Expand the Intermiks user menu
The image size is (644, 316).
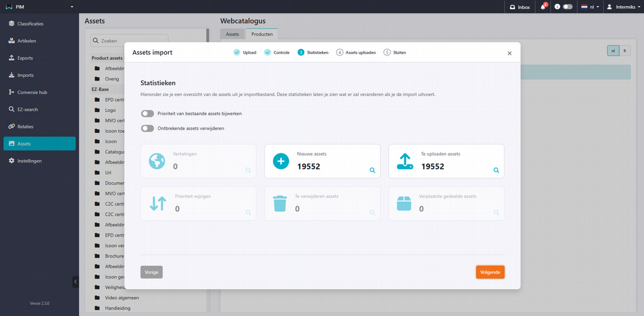click(x=623, y=7)
